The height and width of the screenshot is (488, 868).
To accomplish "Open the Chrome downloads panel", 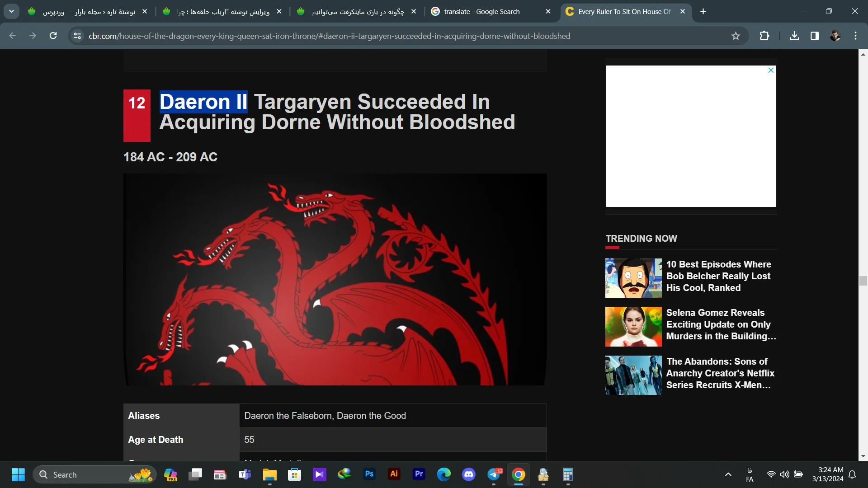I will [794, 36].
